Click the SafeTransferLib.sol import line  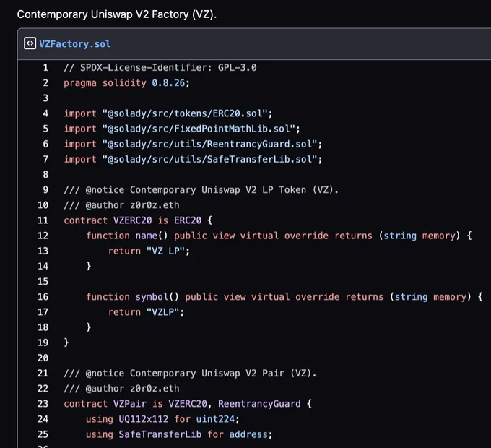click(x=193, y=160)
